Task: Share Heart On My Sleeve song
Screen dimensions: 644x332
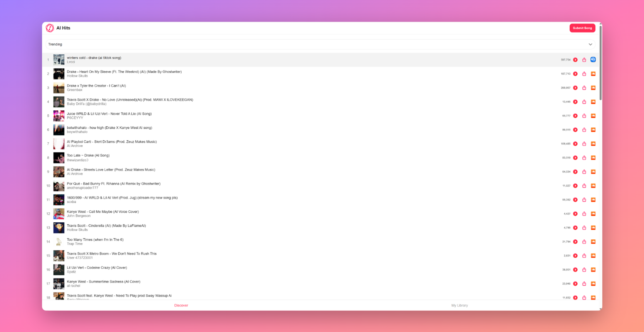Action: 584,74
